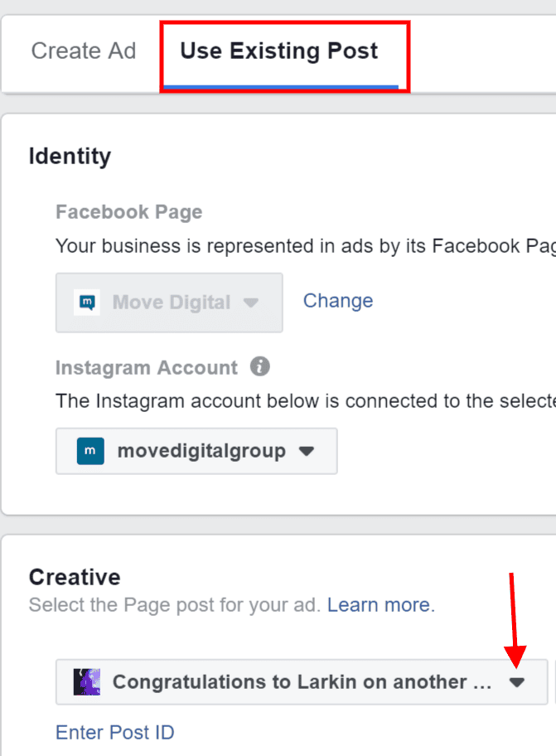556x756 pixels.
Task: Open the movedigitalgroup account dropdown
Action: (196, 451)
